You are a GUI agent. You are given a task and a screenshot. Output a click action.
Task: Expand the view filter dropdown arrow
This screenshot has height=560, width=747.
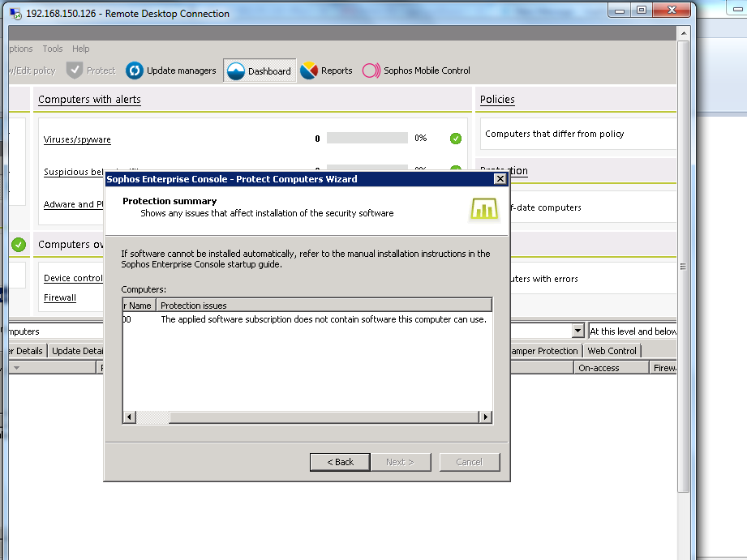[x=577, y=331]
